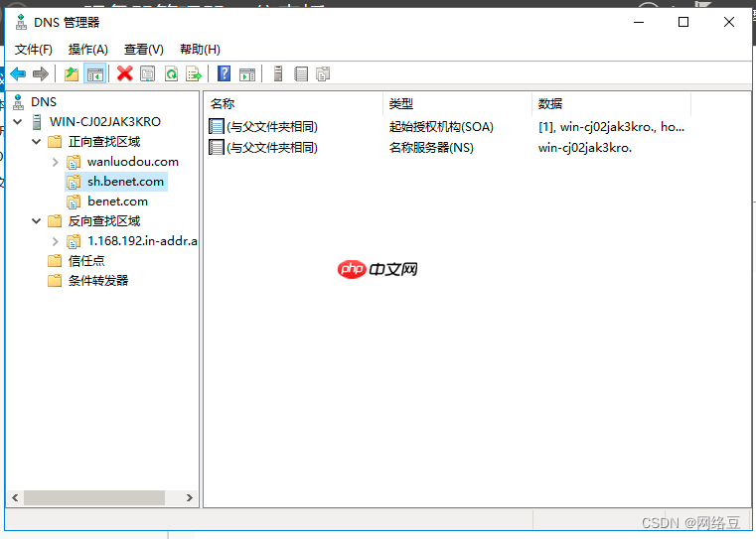Screen dimensions: 756x539
Task: Select the DNS root label
Action: click(44, 102)
